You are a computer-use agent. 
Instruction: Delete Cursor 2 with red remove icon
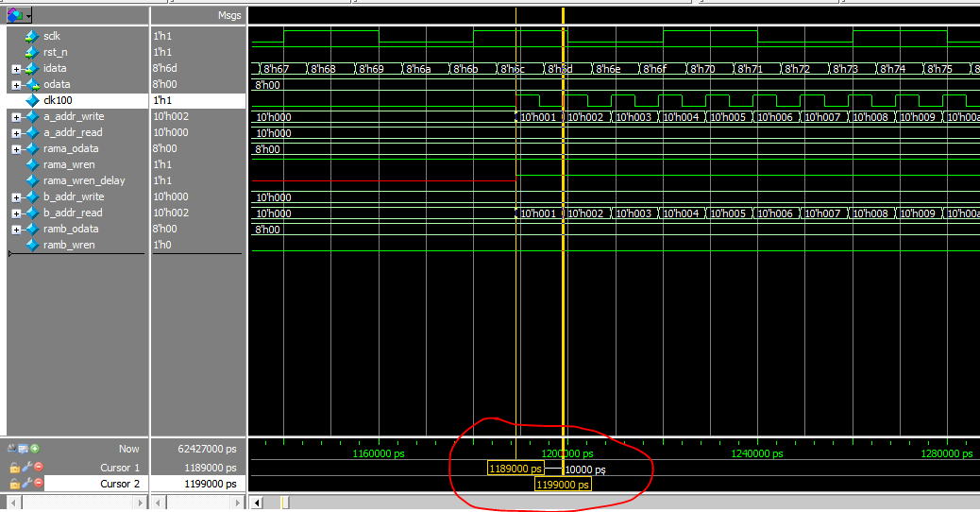pos(39,484)
